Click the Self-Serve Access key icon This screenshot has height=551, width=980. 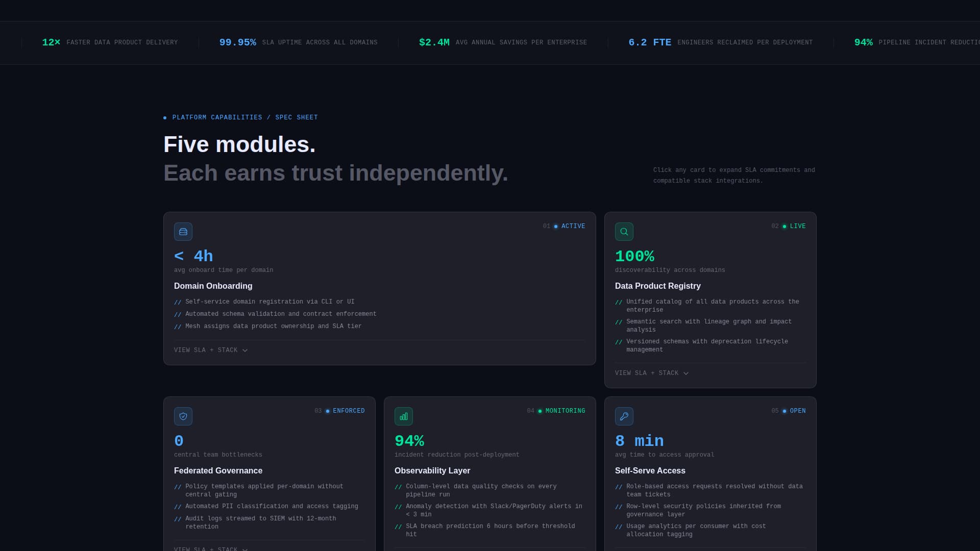tap(624, 416)
